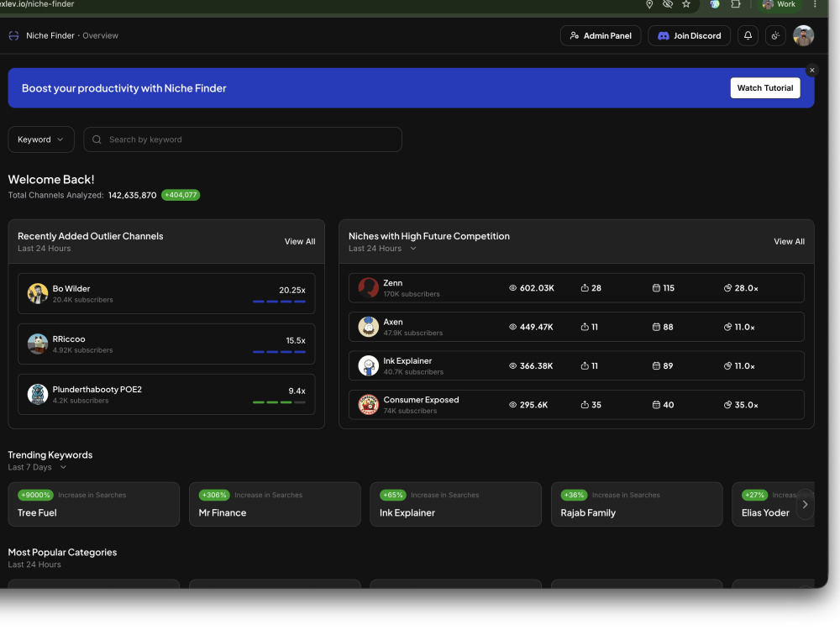Select the Zenn channel avatar
840x630 pixels.
point(368,287)
